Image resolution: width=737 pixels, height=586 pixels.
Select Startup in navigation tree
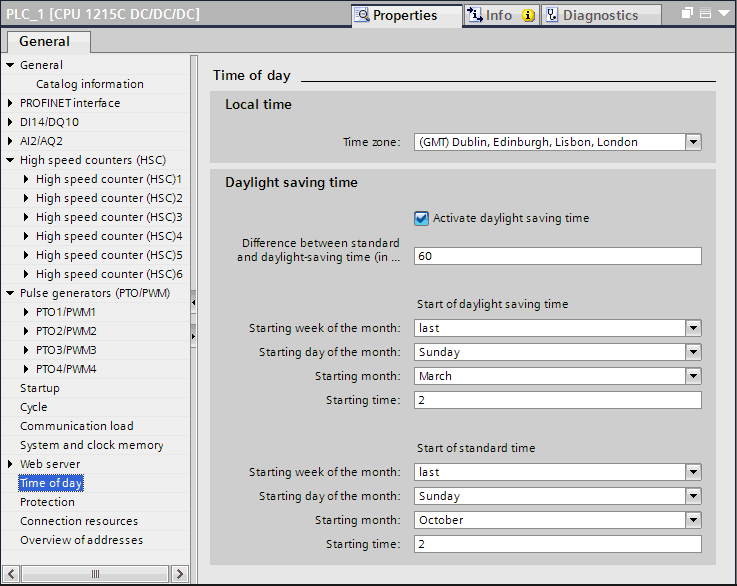pyautogui.click(x=40, y=388)
